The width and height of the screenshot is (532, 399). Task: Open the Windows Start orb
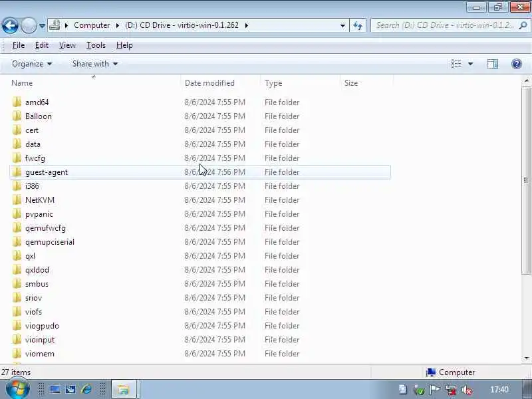click(17, 389)
